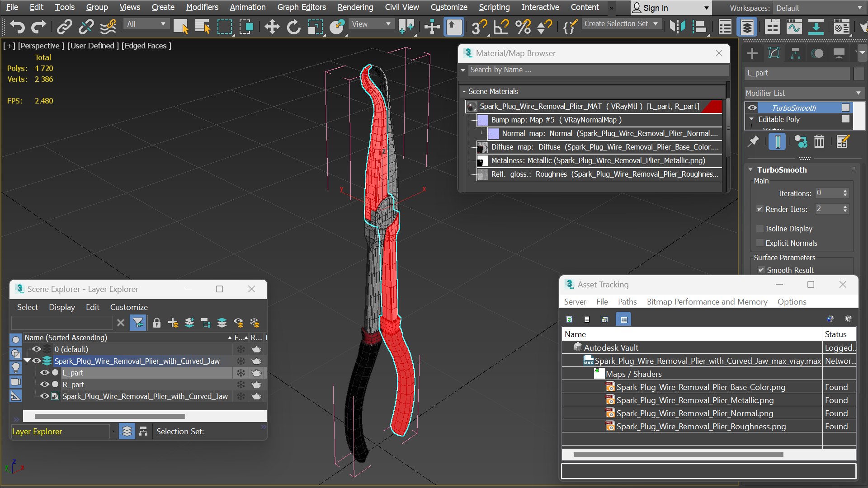Viewport: 868px width, 488px height.
Task: Toggle Render Iters checkbox
Action: pos(760,209)
